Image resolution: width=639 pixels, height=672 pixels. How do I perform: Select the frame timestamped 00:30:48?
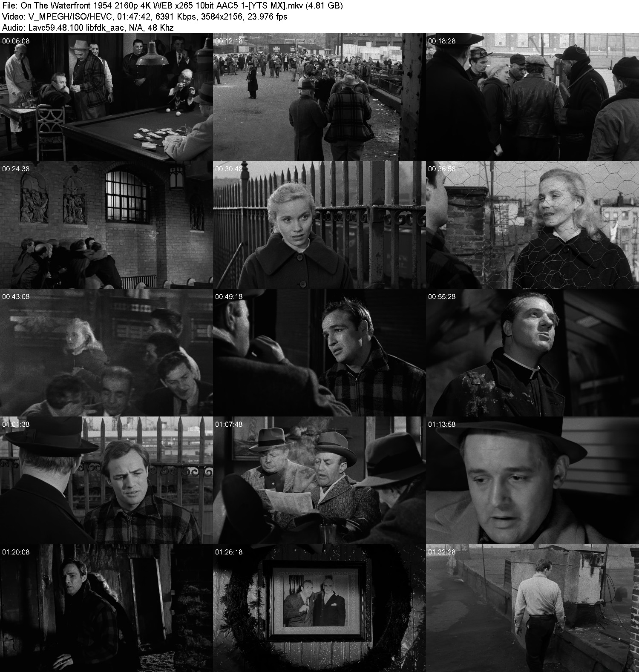(319, 225)
